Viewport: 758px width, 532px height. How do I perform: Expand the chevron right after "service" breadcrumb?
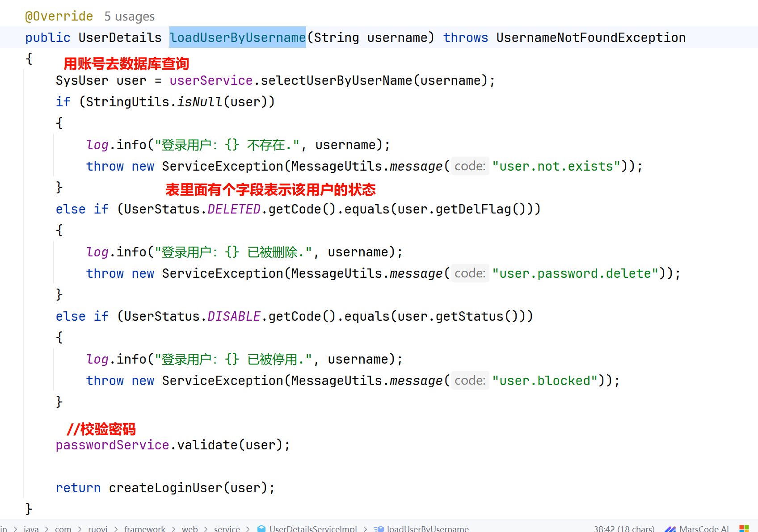coord(248,528)
